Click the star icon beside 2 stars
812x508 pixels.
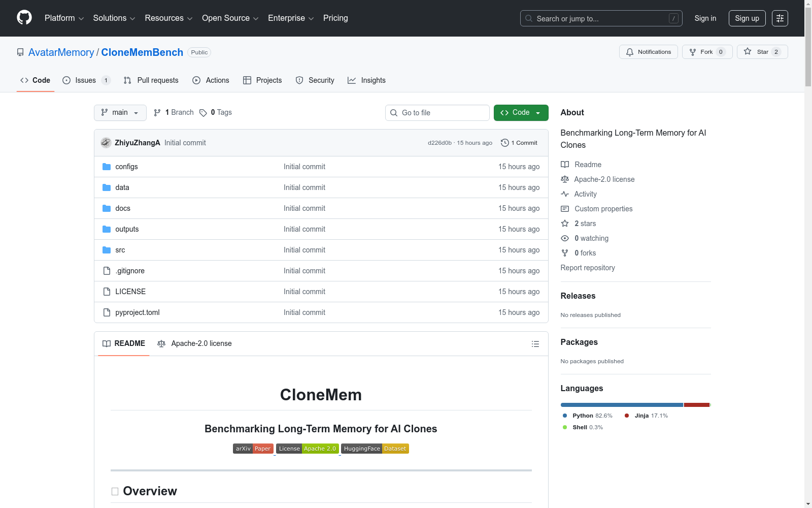[x=565, y=224]
